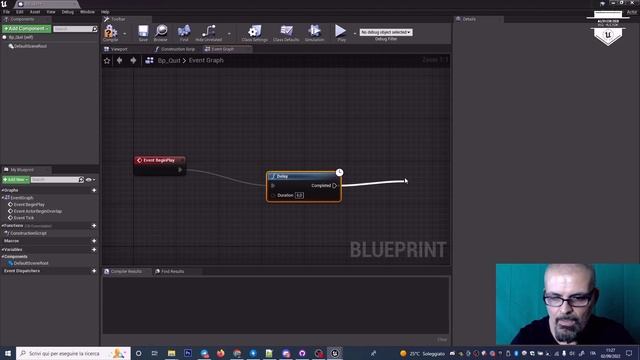Open the View menu
Screen dimensions: 640x360
(x=51, y=12)
